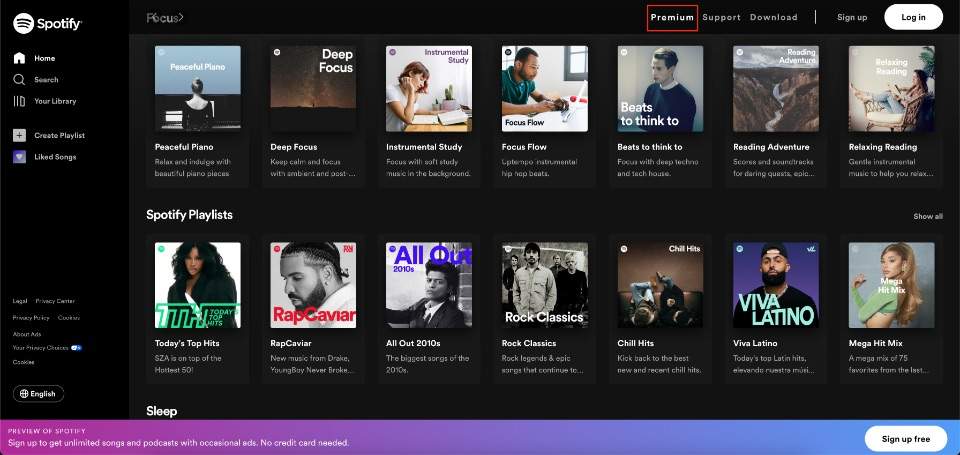Open the Privacy Policy link
Viewport: 960px width, 455px height.
pyautogui.click(x=31, y=318)
